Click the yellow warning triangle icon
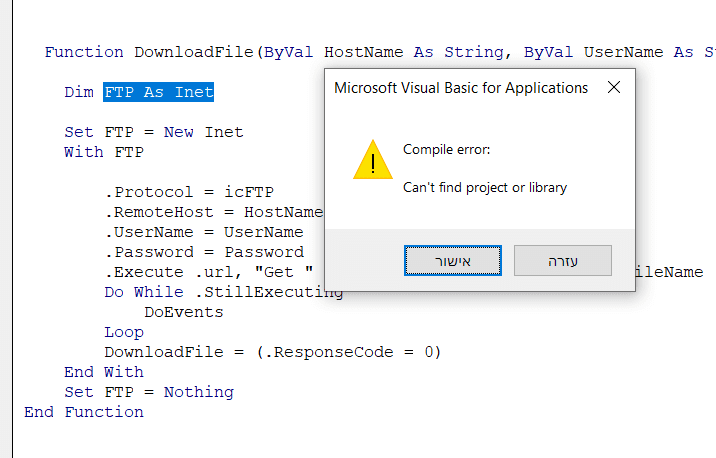This screenshot has height=458, width=716. (x=372, y=161)
